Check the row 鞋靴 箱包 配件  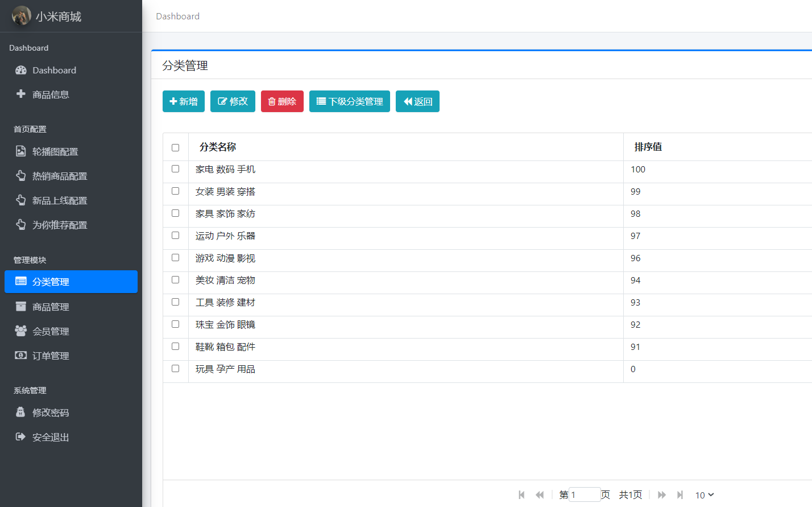click(175, 347)
